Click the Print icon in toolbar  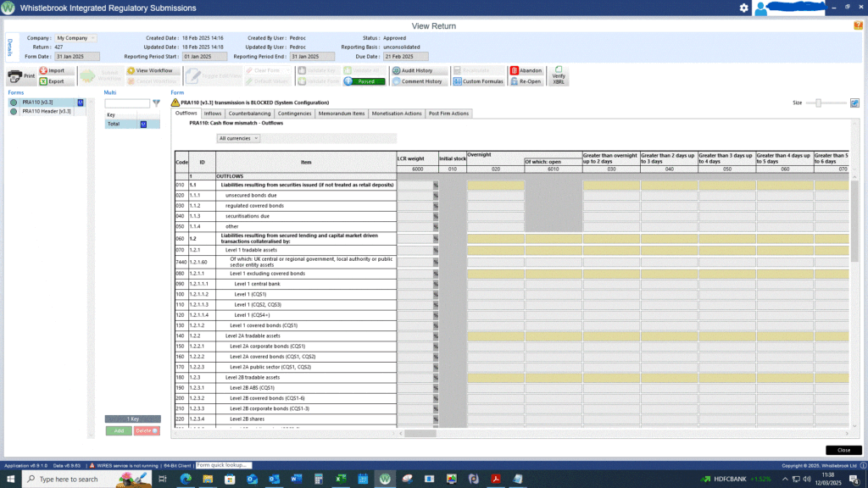coord(15,75)
